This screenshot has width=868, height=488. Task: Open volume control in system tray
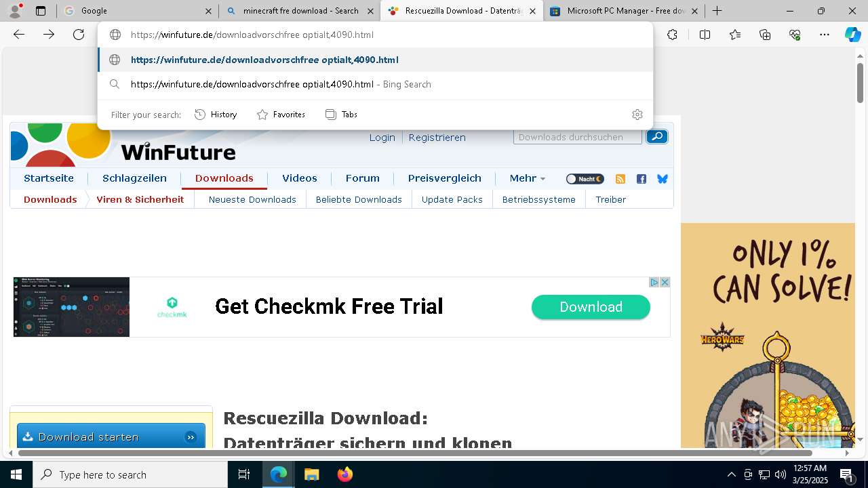780,474
